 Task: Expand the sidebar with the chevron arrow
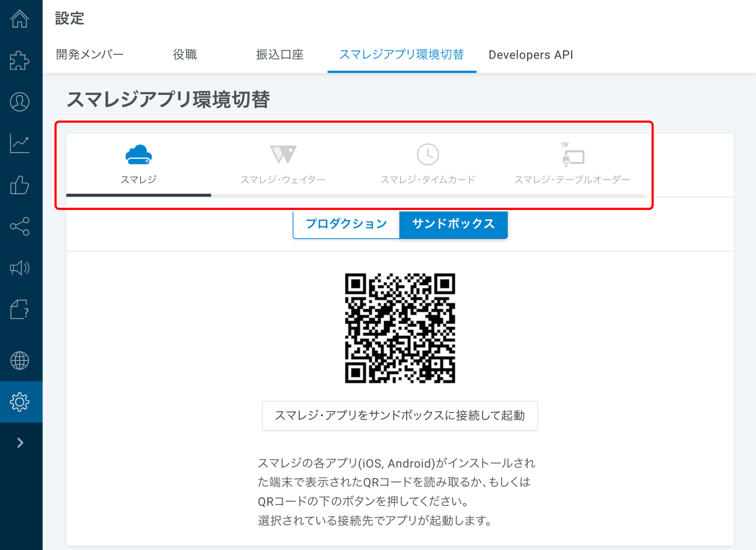point(21,443)
